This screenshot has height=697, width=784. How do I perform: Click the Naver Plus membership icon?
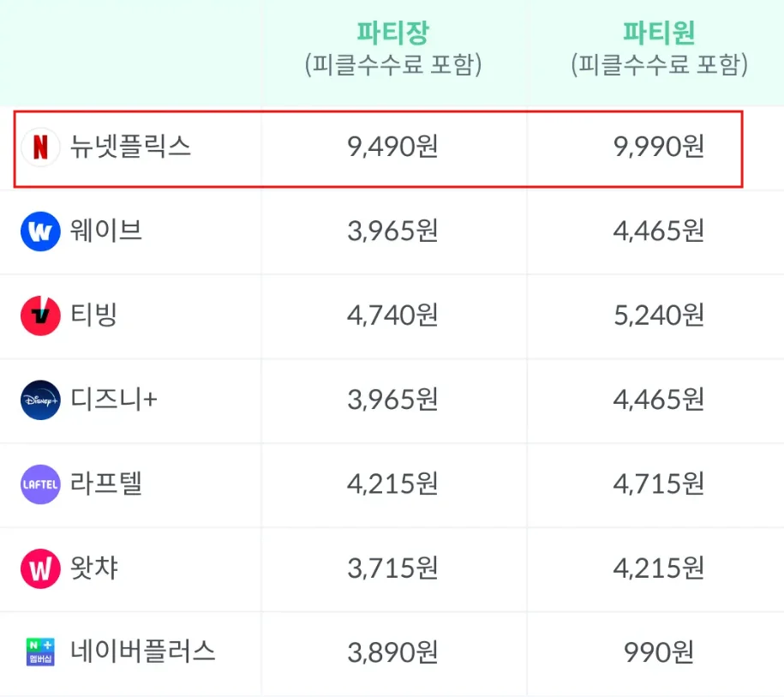(40, 652)
